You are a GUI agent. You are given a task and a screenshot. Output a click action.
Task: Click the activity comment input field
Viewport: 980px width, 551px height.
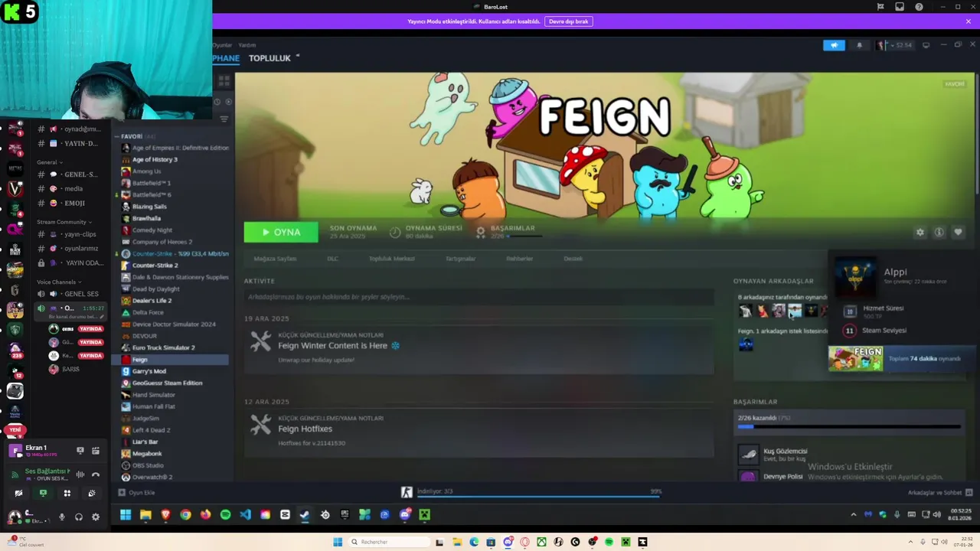[x=479, y=297]
